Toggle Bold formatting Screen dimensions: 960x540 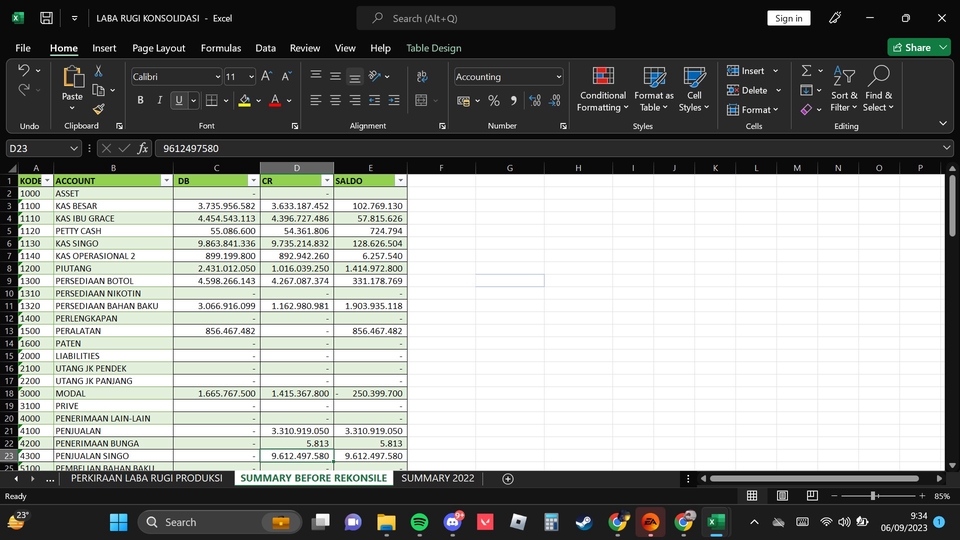pyautogui.click(x=140, y=100)
